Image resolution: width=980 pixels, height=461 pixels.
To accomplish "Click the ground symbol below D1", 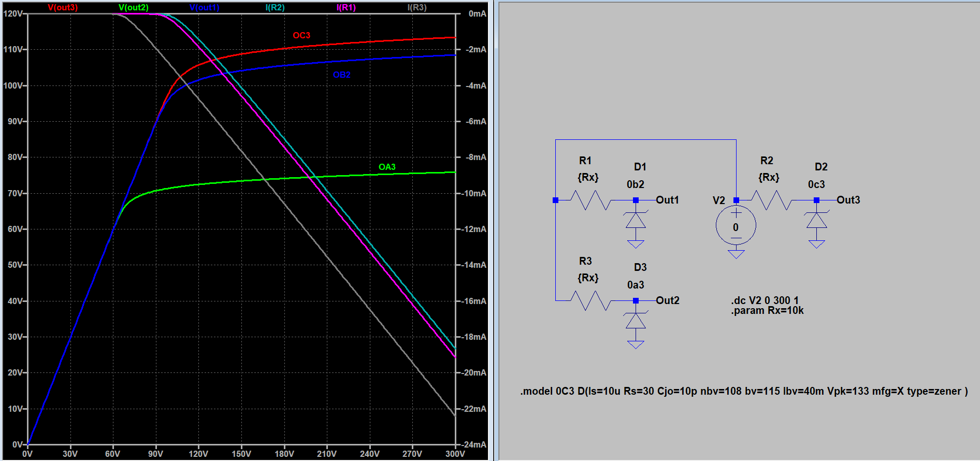I will [x=636, y=244].
